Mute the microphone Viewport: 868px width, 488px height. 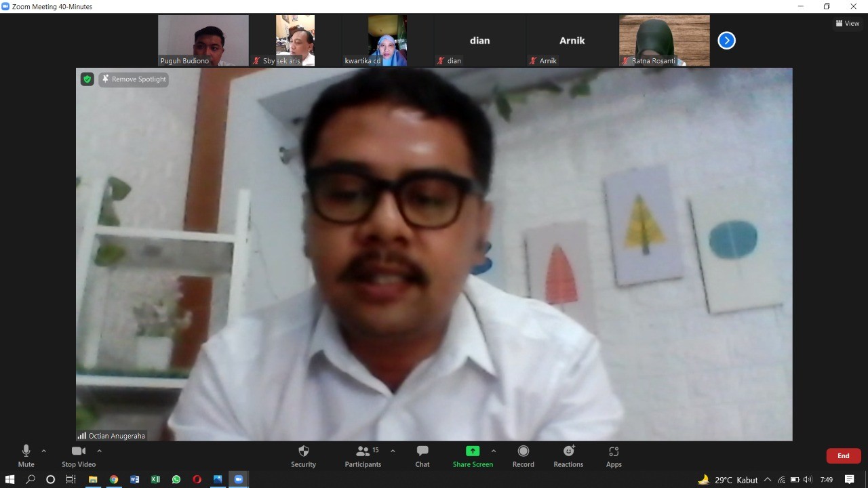tap(26, 456)
